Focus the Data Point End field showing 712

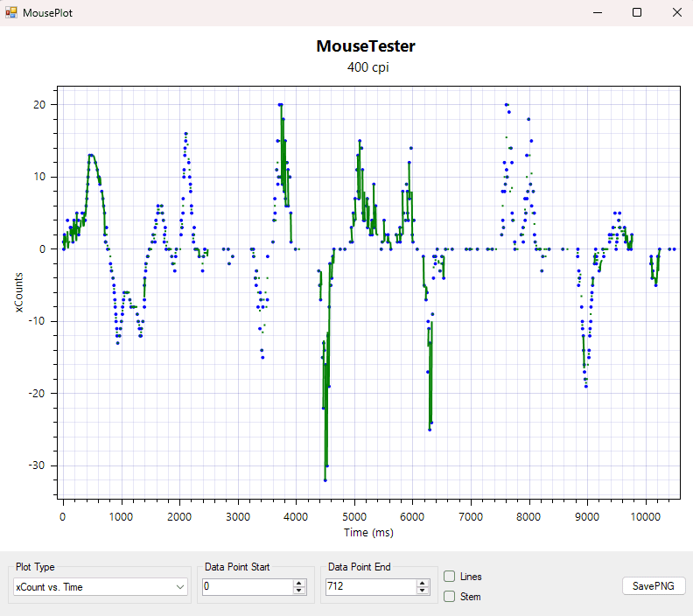[370, 587]
